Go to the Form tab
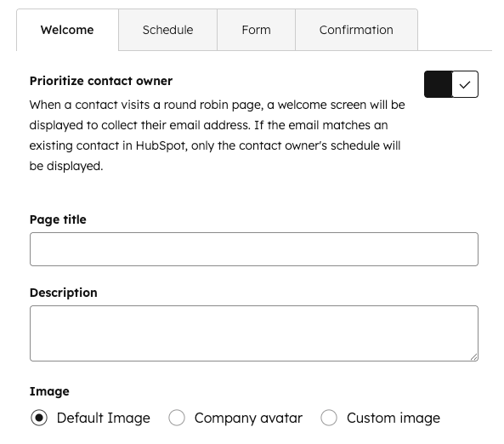The image size is (504, 444). [256, 30]
